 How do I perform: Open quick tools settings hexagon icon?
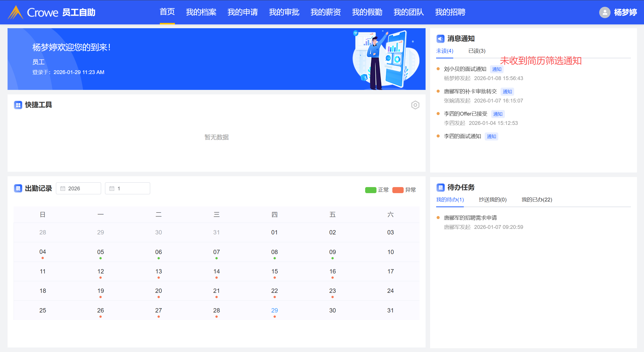415,105
